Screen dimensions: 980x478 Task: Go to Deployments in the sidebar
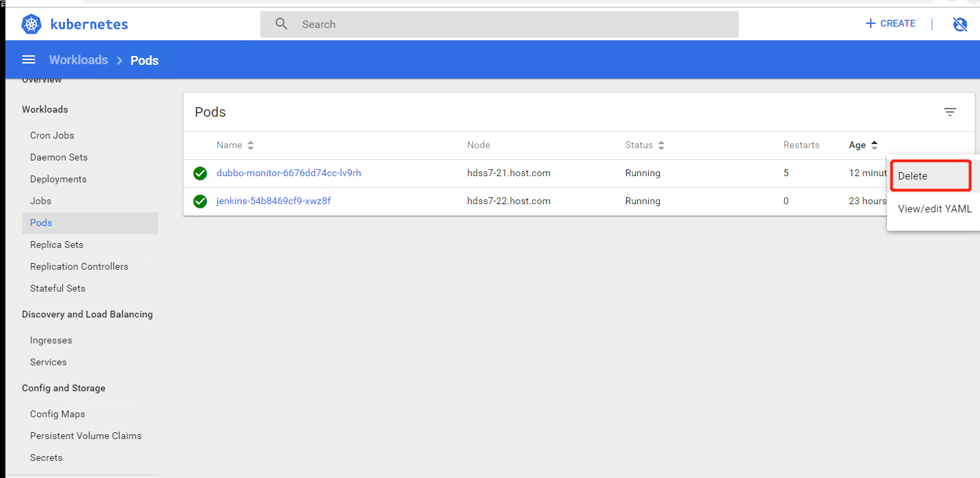coord(58,179)
